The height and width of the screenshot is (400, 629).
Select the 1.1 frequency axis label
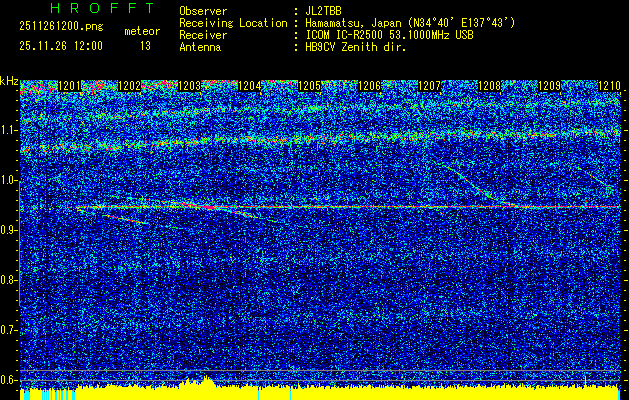[x=9, y=130]
